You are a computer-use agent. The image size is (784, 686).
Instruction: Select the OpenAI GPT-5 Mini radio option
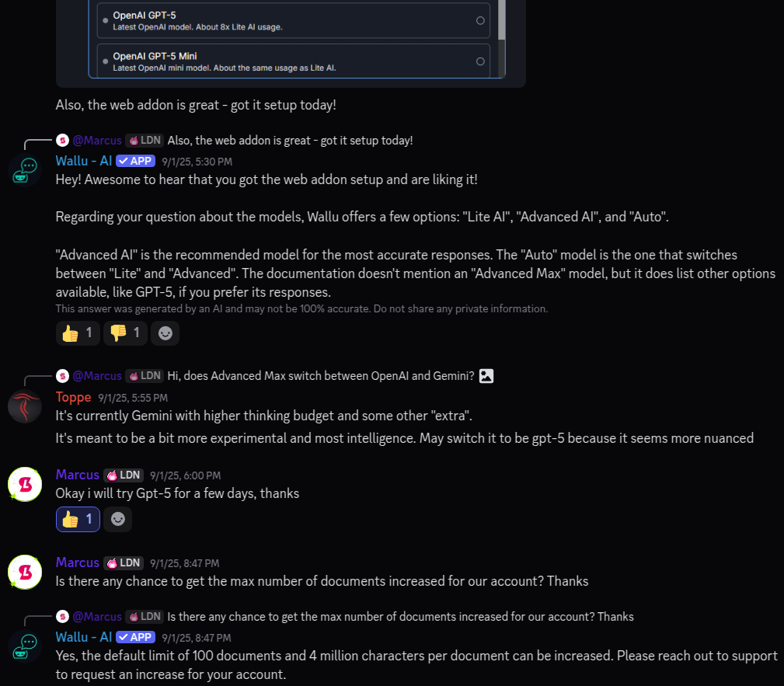click(480, 61)
